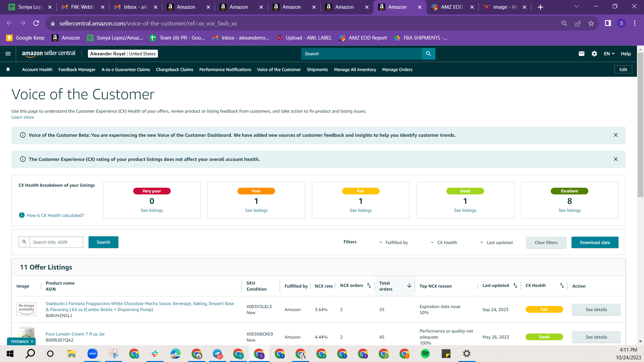Open Chargeback Claims menu item
This screenshot has height=362, width=644.
pyautogui.click(x=174, y=69)
